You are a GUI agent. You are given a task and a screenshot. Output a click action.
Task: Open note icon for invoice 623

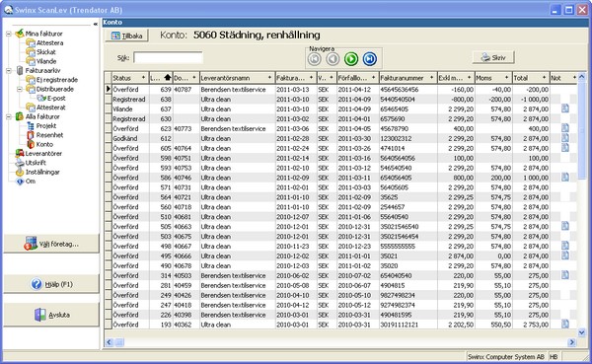[564, 128]
